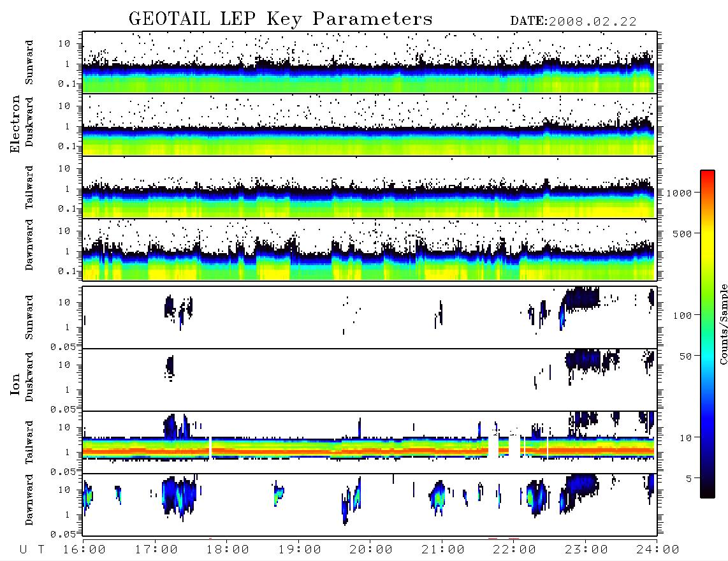
Task: Open the Electron Dawnward spectrogram panel
Action: pyautogui.click(x=369, y=249)
